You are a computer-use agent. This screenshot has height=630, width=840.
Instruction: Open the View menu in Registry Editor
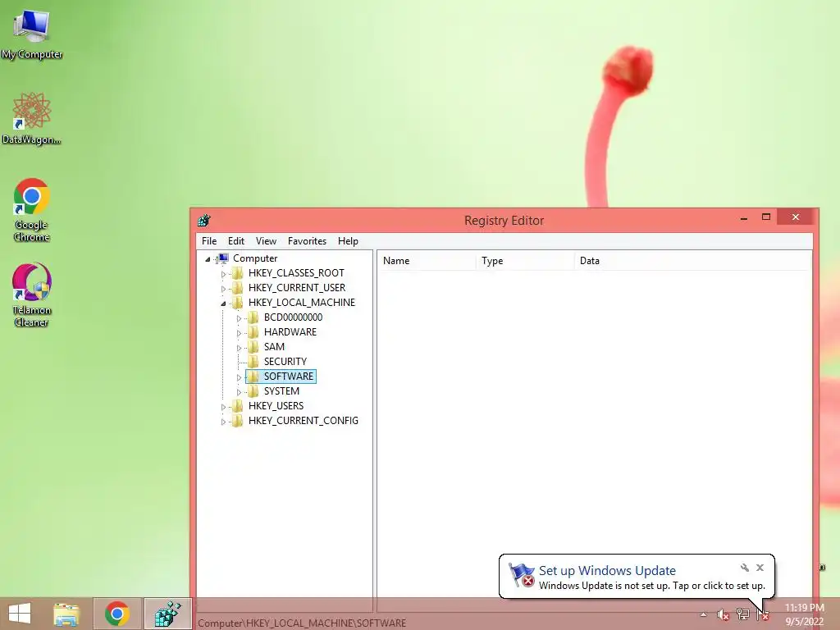click(x=266, y=241)
